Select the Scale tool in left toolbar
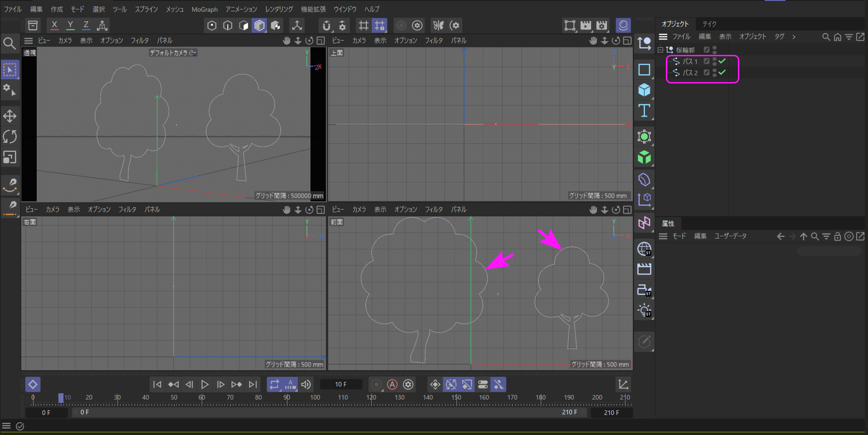Viewport: 868px width, 435px height. point(10,157)
